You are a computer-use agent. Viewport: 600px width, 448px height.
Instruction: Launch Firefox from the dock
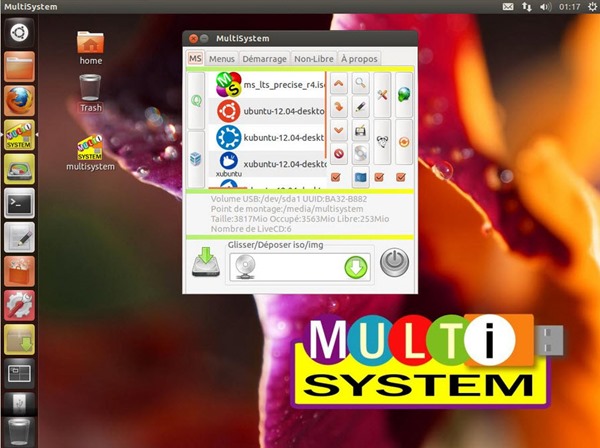point(19,101)
